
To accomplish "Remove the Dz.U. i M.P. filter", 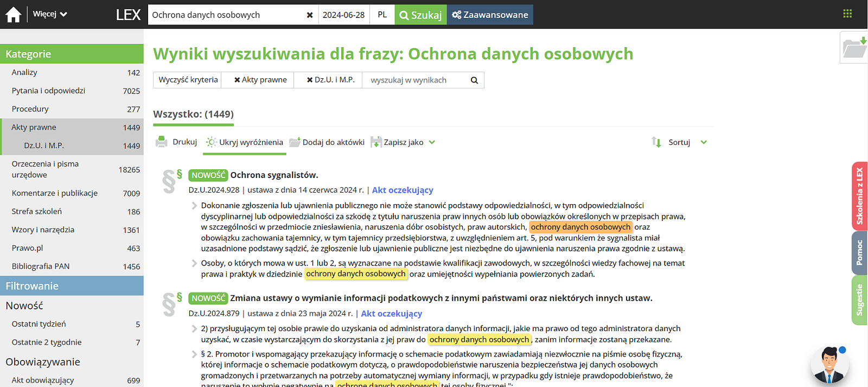I will (x=310, y=80).
